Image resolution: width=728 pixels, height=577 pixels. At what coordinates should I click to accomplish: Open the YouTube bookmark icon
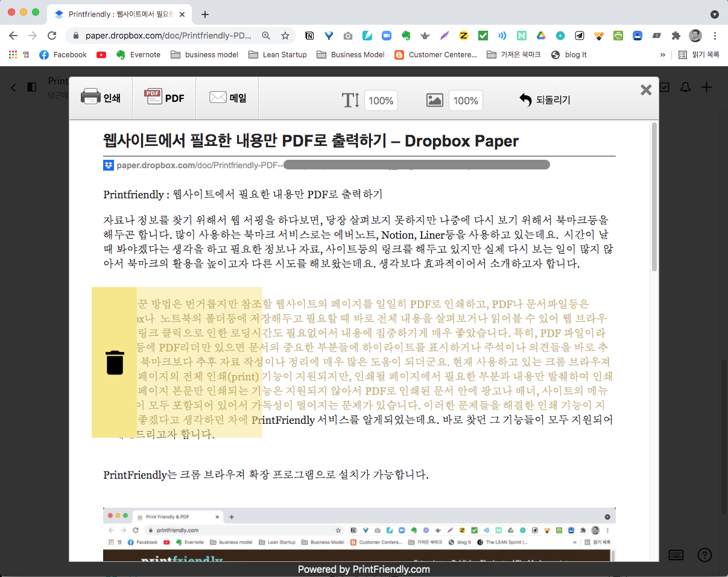coord(101,54)
